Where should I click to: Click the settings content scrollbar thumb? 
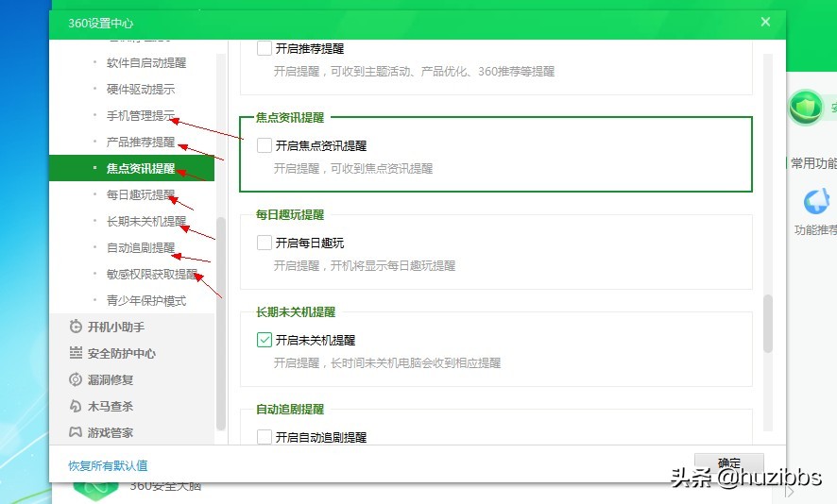pos(768,323)
